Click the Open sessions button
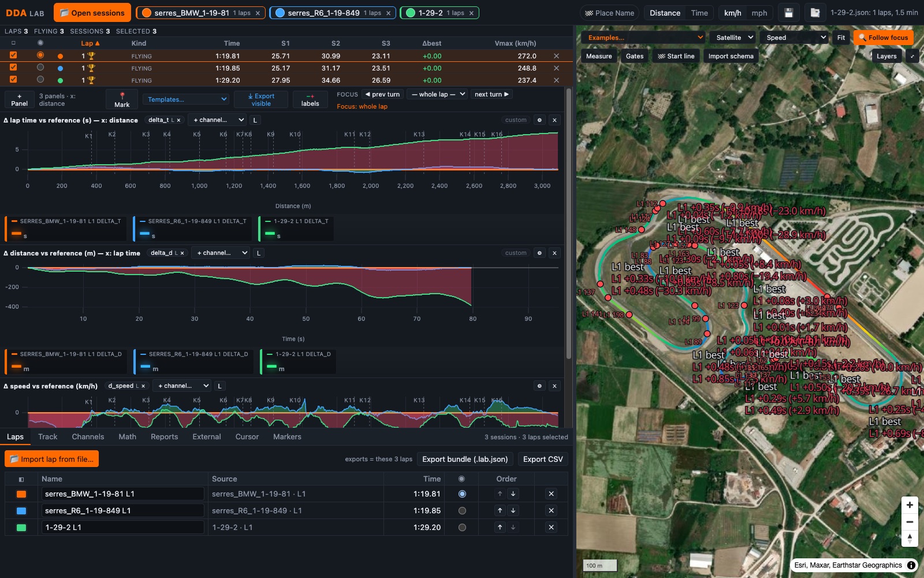The height and width of the screenshot is (578, 924). coord(92,13)
